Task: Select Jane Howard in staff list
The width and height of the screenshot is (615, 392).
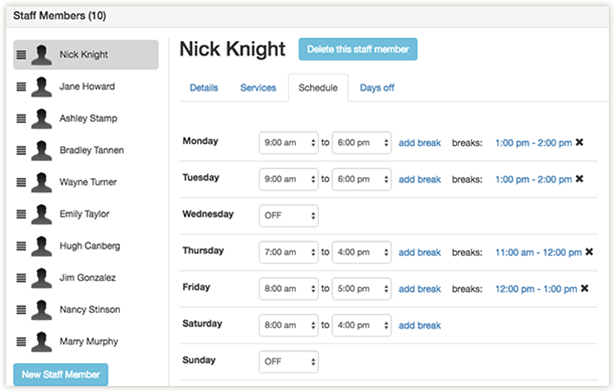Action: click(86, 86)
